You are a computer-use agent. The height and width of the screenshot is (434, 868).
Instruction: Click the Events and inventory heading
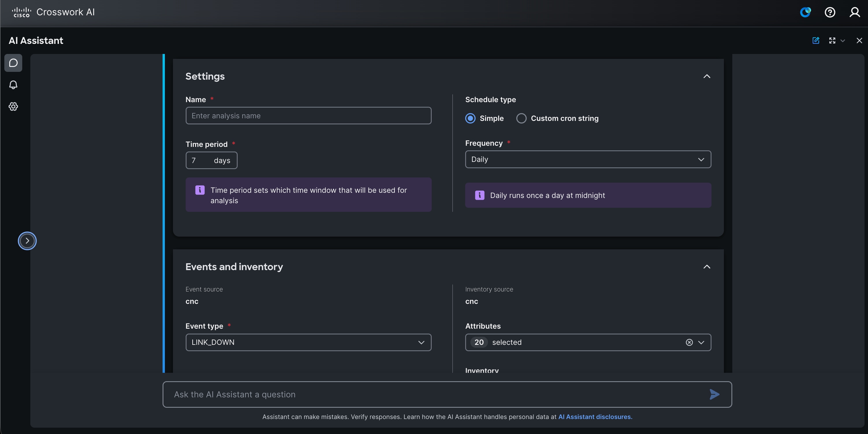pos(234,267)
